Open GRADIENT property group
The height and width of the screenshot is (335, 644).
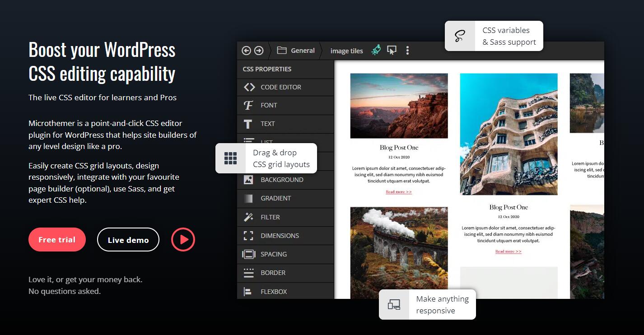point(285,198)
